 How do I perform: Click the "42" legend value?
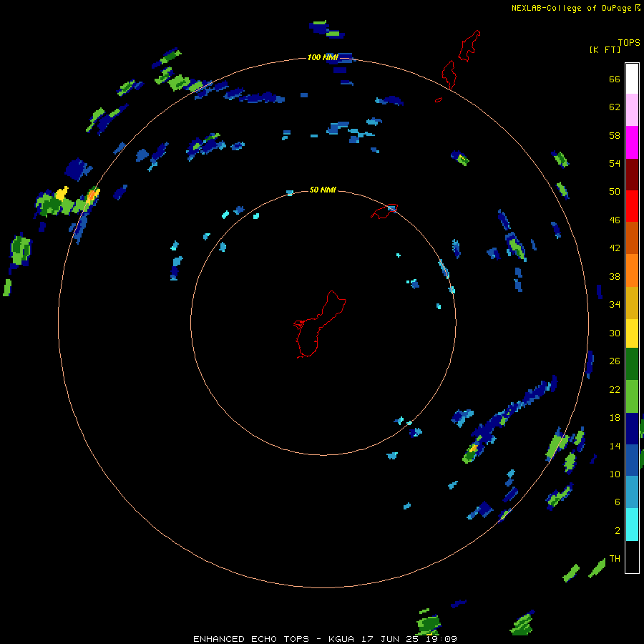[x=615, y=248]
